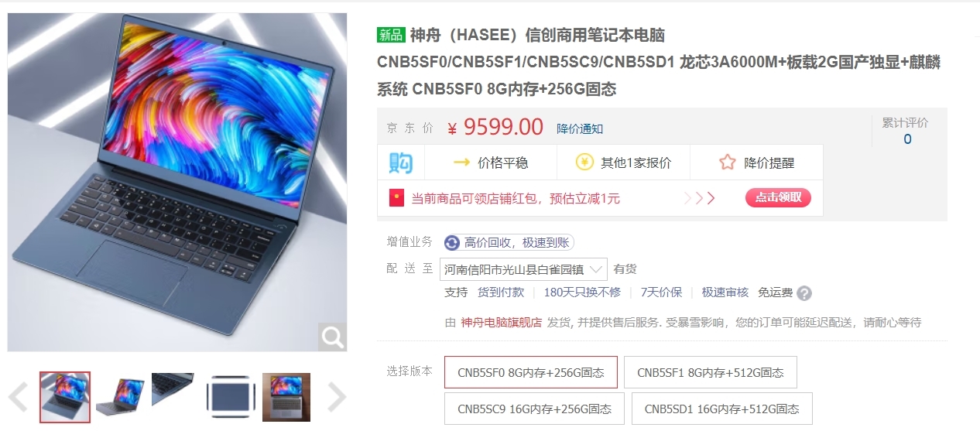Click the blue 购 shopping assistant icon
The width and height of the screenshot is (980, 431).
pyautogui.click(x=400, y=162)
